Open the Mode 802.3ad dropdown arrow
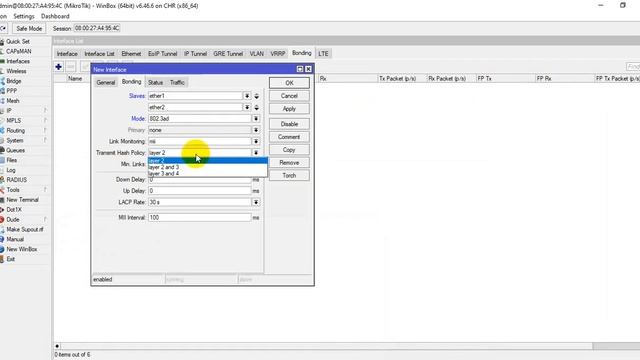 tap(256, 119)
